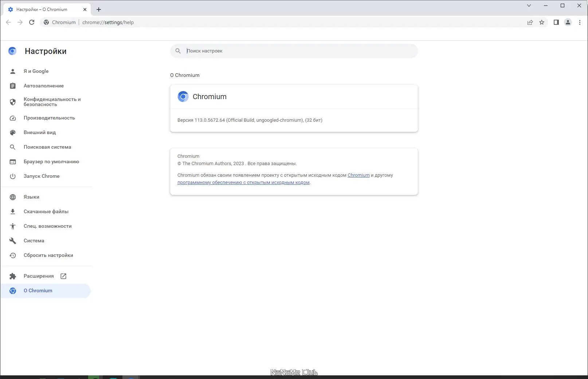
Task: Click the Chromium logo in the version card
Action: click(x=183, y=97)
